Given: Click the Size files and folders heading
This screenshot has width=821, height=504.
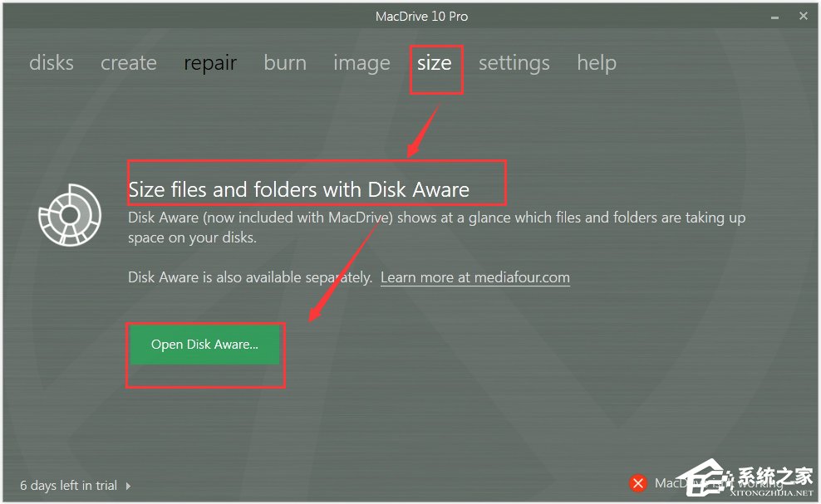Looking at the screenshot, I should 298,189.
